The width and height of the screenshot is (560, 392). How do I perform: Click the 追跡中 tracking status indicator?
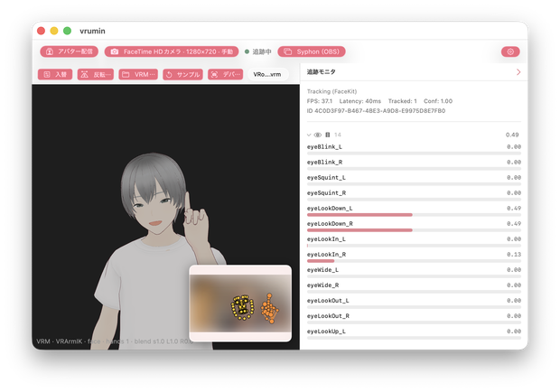[x=257, y=51]
